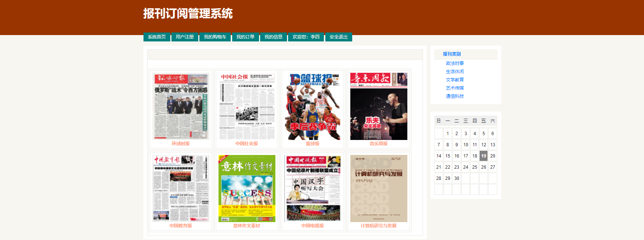Open the 我的信息 profile tab

pyautogui.click(x=274, y=37)
